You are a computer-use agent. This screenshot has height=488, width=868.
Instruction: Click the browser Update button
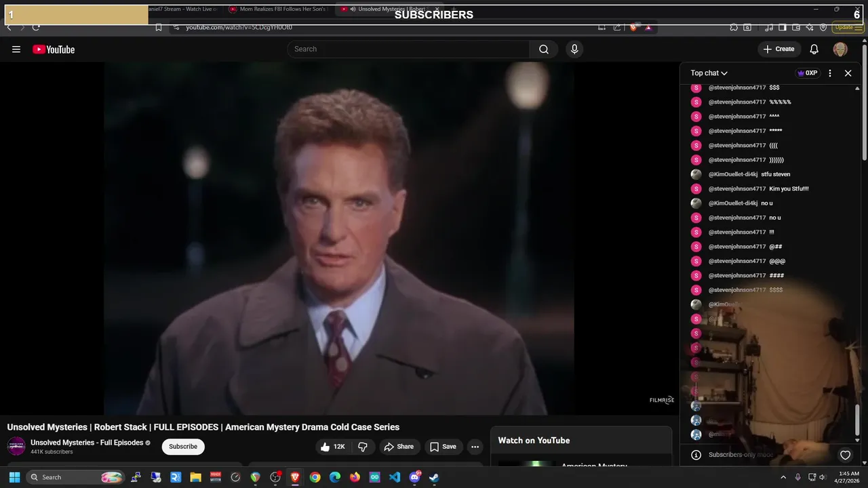point(848,27)
